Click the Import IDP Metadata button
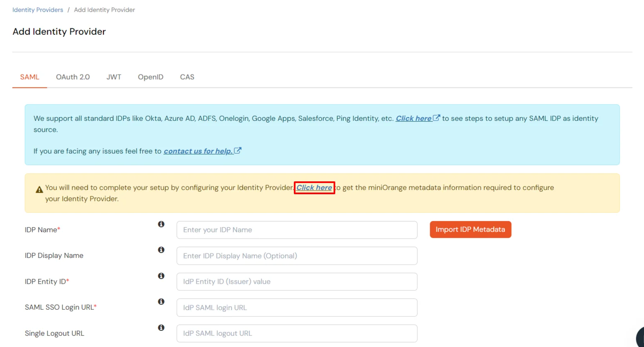644x347 pixels. [470, 229]
